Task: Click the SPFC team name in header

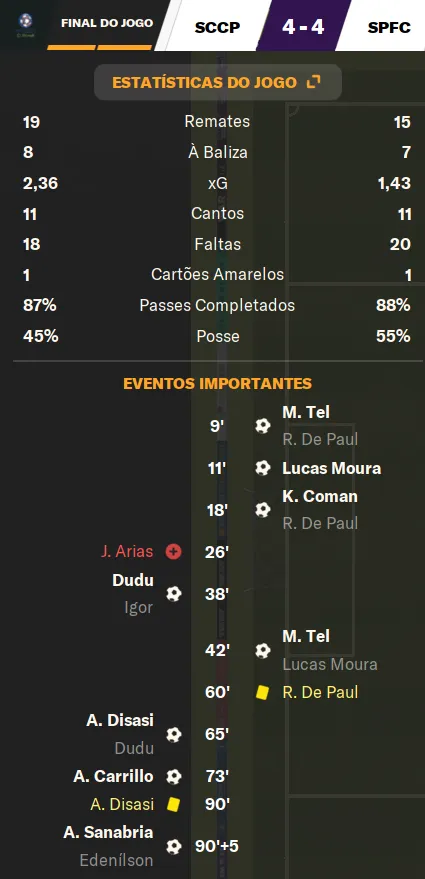Action: click(x=389, y=27)
